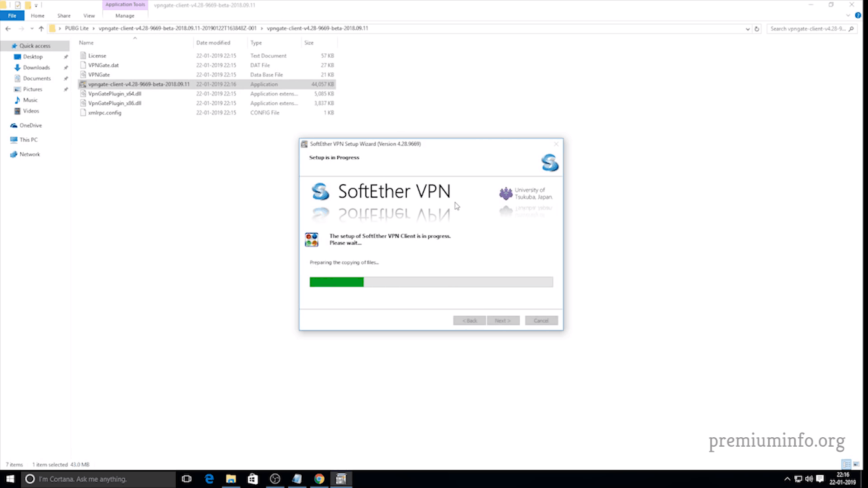868x488 pixels.
Task: Switch to the Home ribbon tab
Action: click(37, 15)
